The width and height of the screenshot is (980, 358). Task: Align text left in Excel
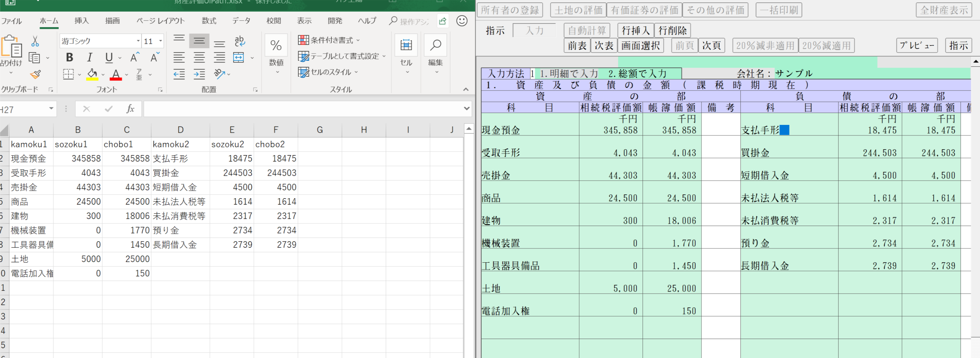tap(179, 58)
